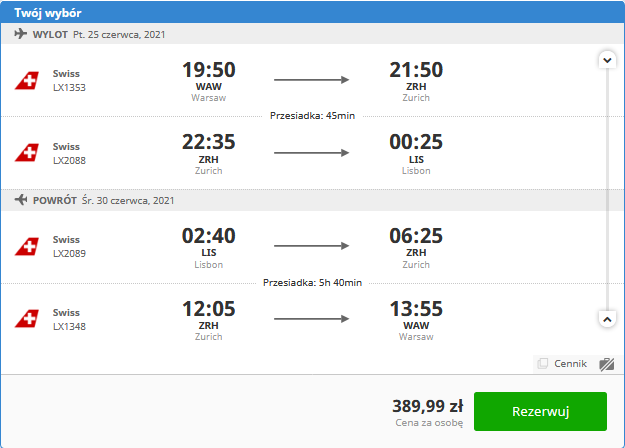Viewport: 625px width, 448px height.
Task: Click the Przesiadka: 45min layover label
Action: pyautogui.click(x=312, y=116)
